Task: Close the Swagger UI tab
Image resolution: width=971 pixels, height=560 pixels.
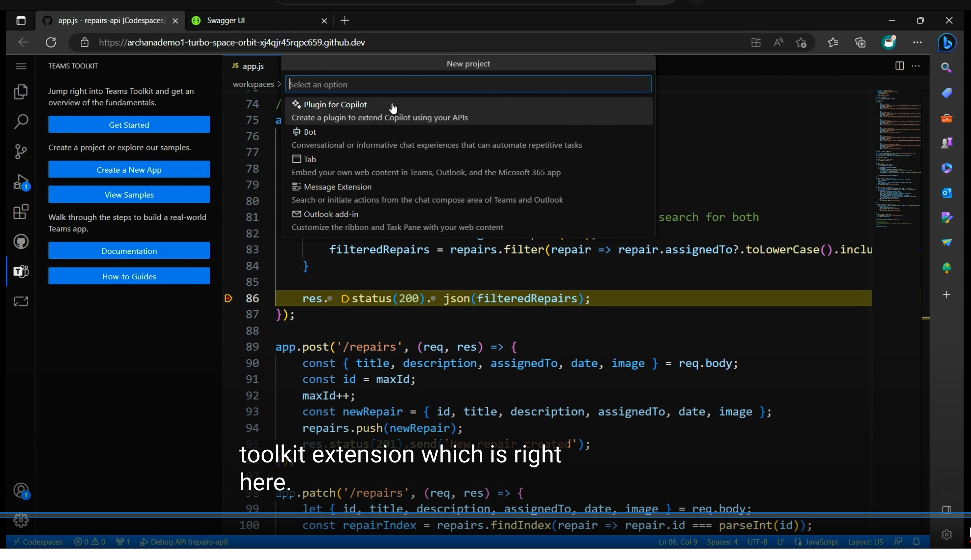Action: point(324,21)
